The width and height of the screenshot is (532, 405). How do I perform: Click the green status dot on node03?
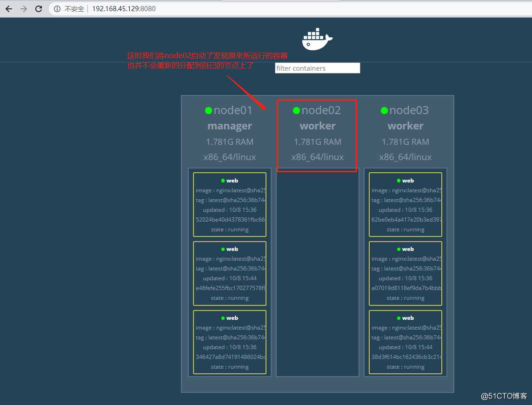pyautogui.click(x=384, y=110)
